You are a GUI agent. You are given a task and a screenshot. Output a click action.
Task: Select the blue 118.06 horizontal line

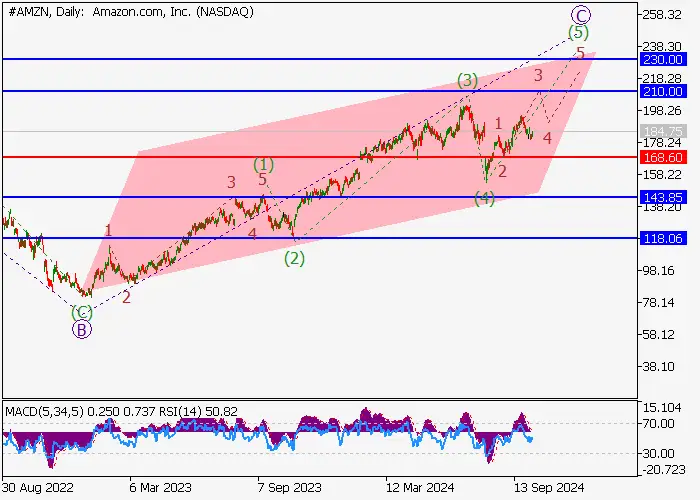[320, 238]
